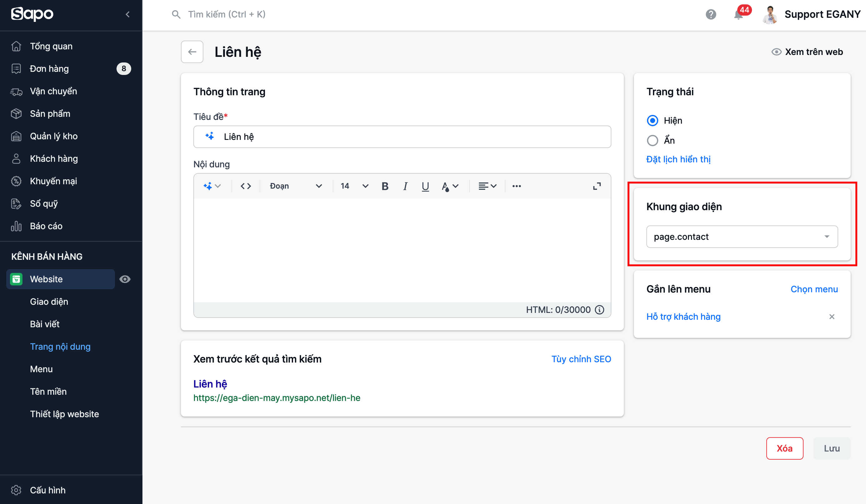Open the notifications bell

(x=738, y=14)
